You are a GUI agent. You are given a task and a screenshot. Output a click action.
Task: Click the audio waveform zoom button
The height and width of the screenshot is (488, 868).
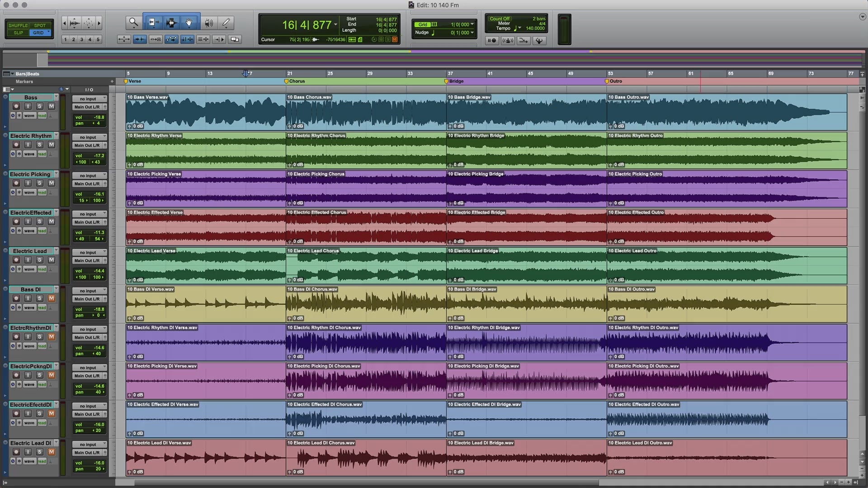[x=75, y=23]
